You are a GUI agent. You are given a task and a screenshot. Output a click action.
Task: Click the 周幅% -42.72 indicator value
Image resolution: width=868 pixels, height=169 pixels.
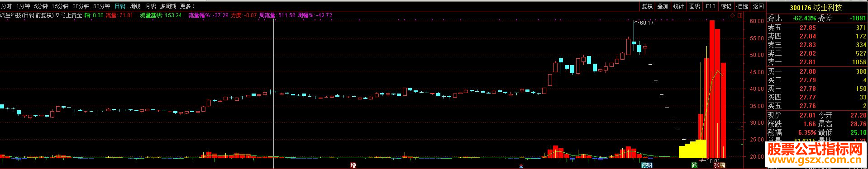click(x=315, y=15)
